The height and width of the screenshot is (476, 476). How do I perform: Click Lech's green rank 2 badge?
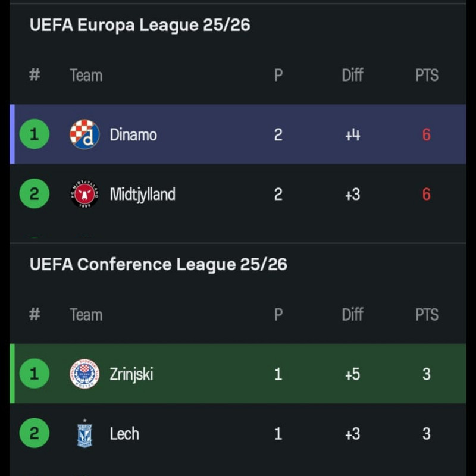point(34,434)
